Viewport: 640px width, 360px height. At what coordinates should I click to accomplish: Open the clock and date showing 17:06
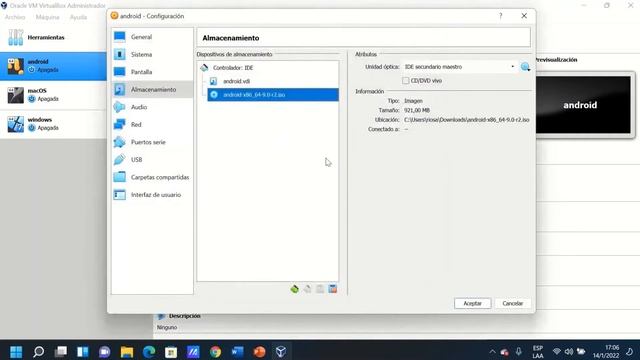pos(606,351)
